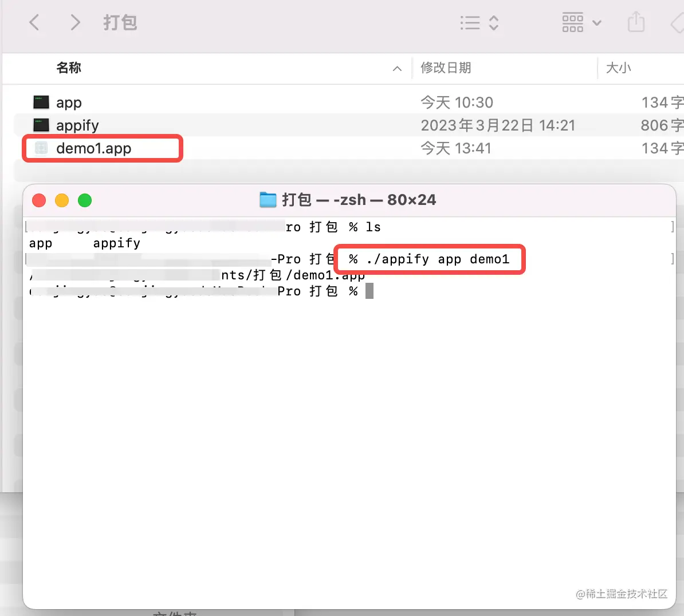
Task: Click date 今天 10:30 of app row
Action: [457, 102]
